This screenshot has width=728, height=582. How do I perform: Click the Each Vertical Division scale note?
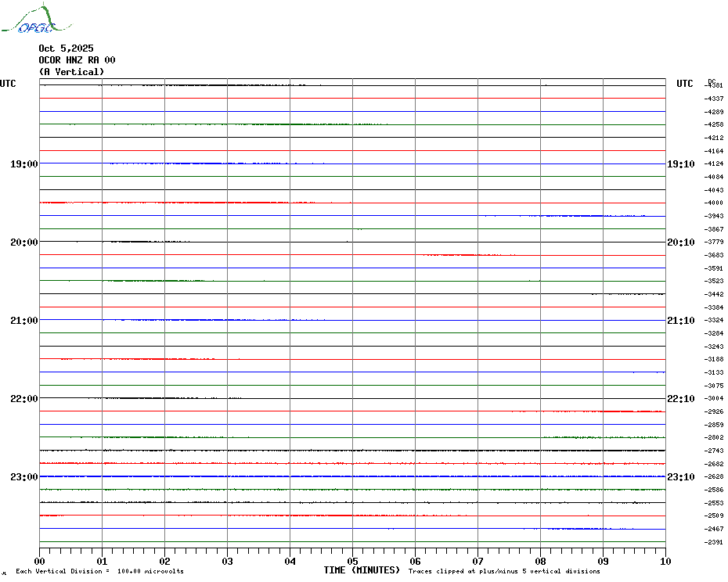point(99,571)
